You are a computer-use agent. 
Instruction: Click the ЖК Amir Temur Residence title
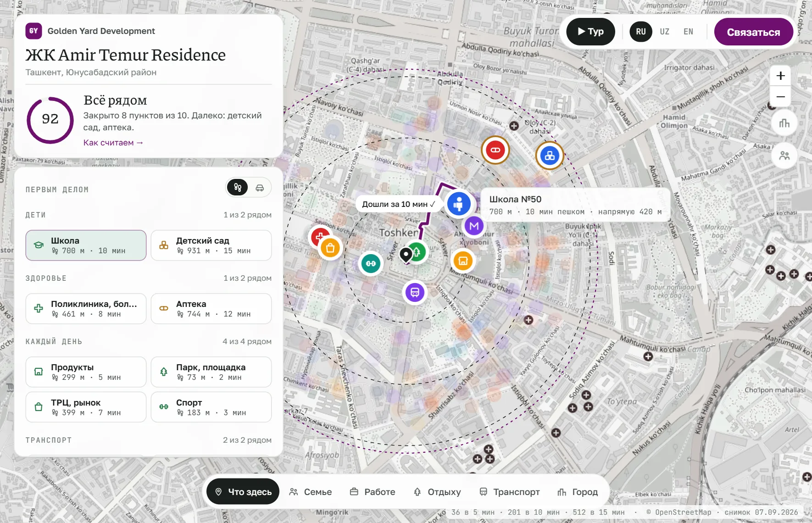(x=125, y=55)
